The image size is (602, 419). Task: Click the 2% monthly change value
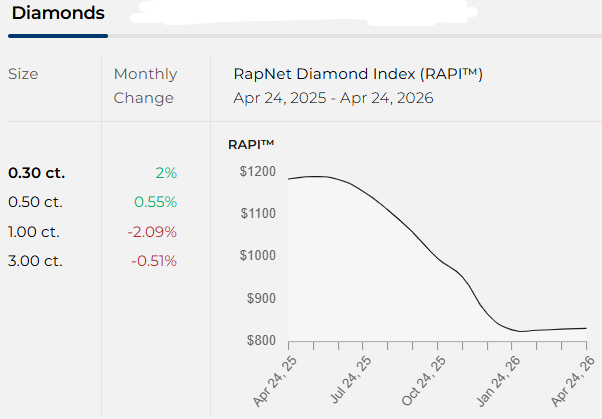pos(165,172)
